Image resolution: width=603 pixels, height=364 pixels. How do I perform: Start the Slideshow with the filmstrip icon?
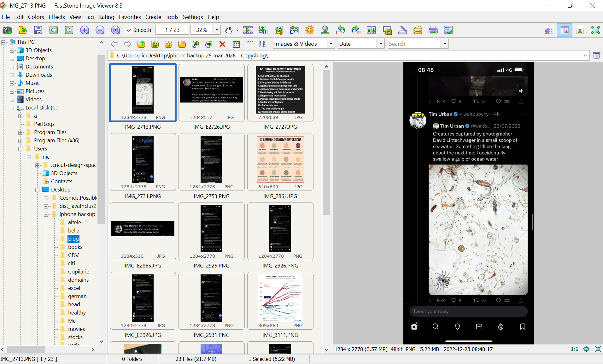click(x=248, y=30)
